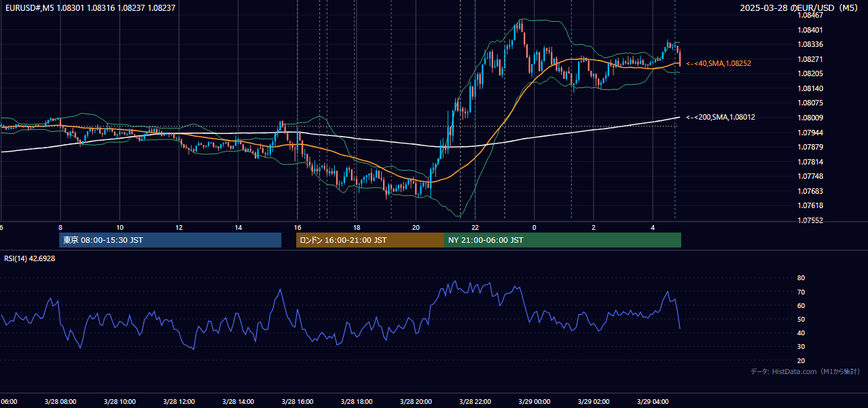Click price axis value 1.07748
The width and height of the screenshot is (868, 408).
[811, 176]
